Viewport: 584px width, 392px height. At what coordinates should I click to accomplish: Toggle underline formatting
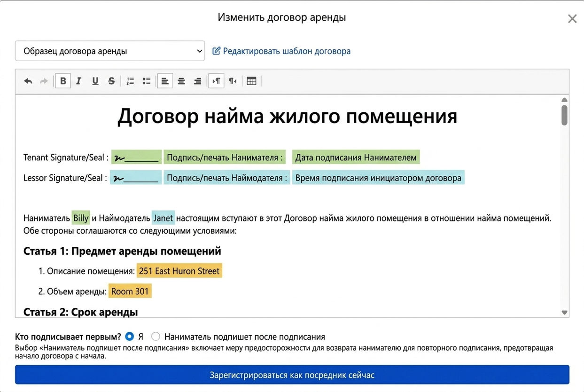tap(95, 81)
